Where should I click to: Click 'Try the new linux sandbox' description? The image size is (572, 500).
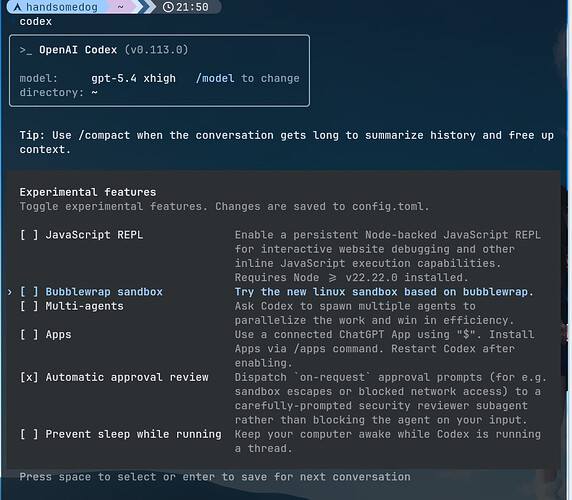pos(384,292)
